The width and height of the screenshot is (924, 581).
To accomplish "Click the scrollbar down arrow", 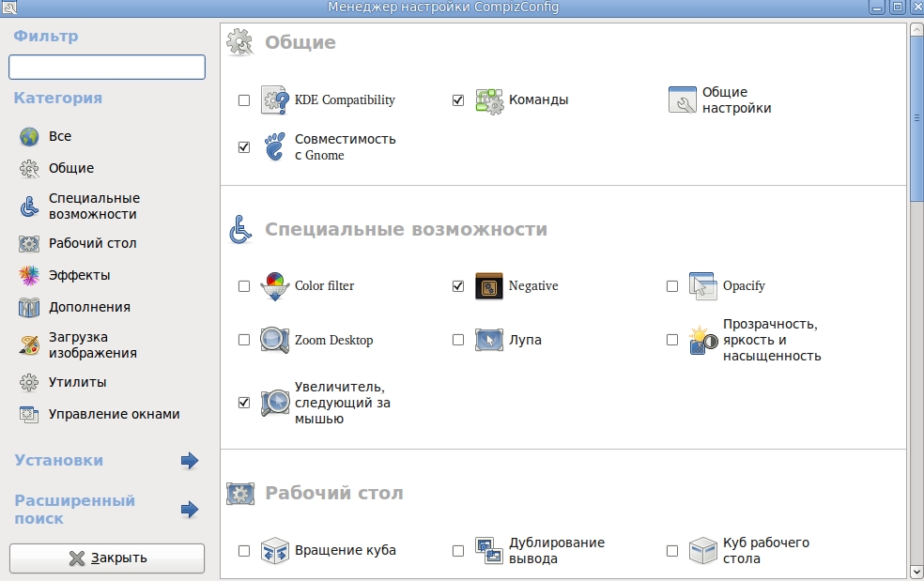I will pyautogui.click(x=916, y=573).
